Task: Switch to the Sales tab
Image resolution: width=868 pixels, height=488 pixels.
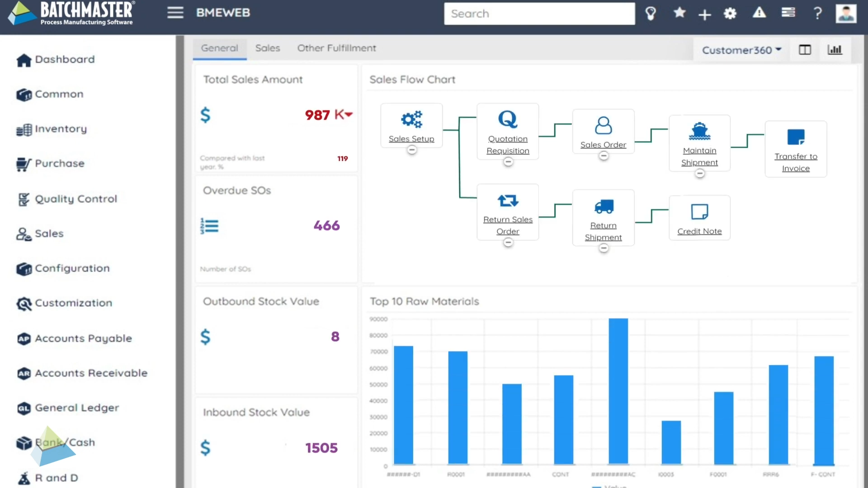Action: (x=267, y=48)
